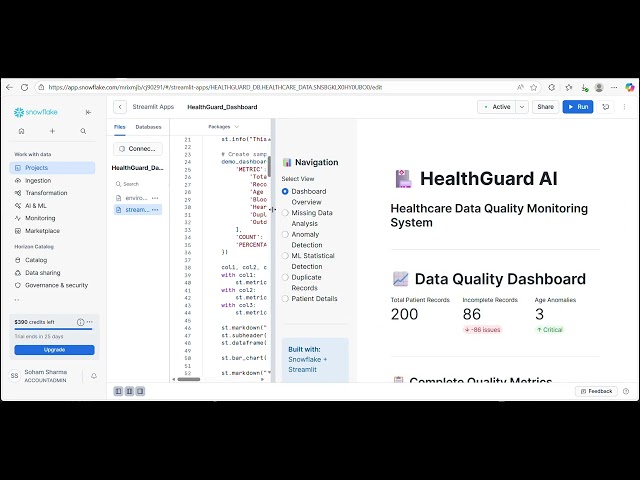Click the refresh app icon next to Run
Image resolution: width=640 pixels, height=480 pixels.
pyautogui.click(x=606, y=107)
